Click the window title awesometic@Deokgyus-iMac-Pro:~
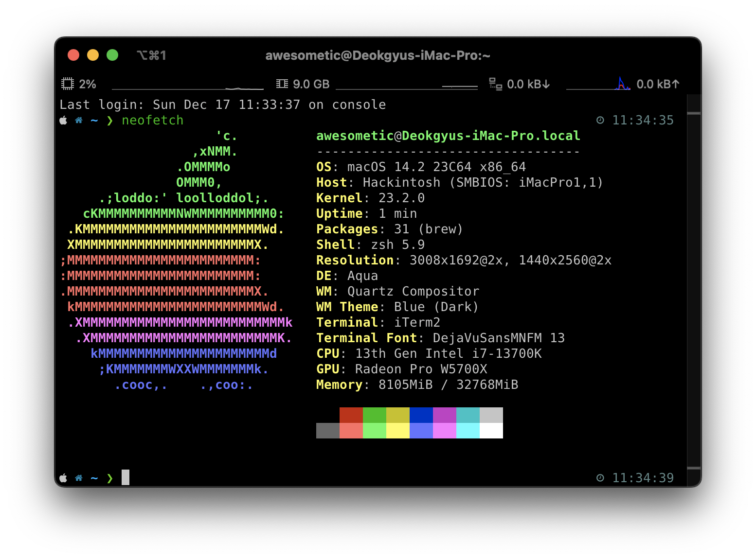Viewport: 756px width, 559px height. (x=378, y=55)
